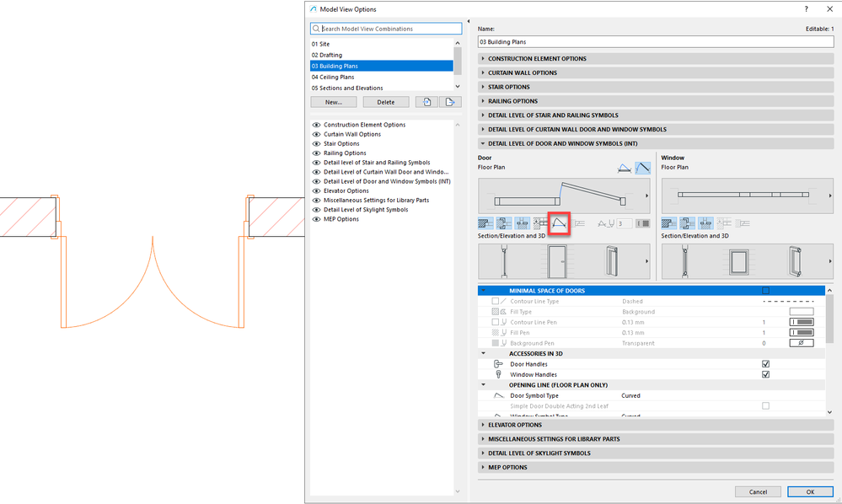Toggle second window floor plan frame icon
Image resolution: width=842 pixels, height=504 pixels.
click(687, 223)
